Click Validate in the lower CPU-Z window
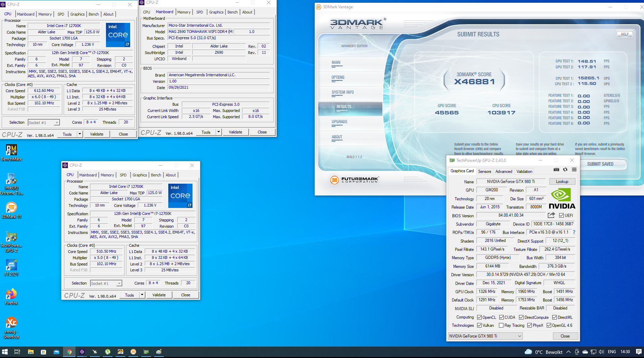This screenshot has height=358, width=644. [159, 295]
